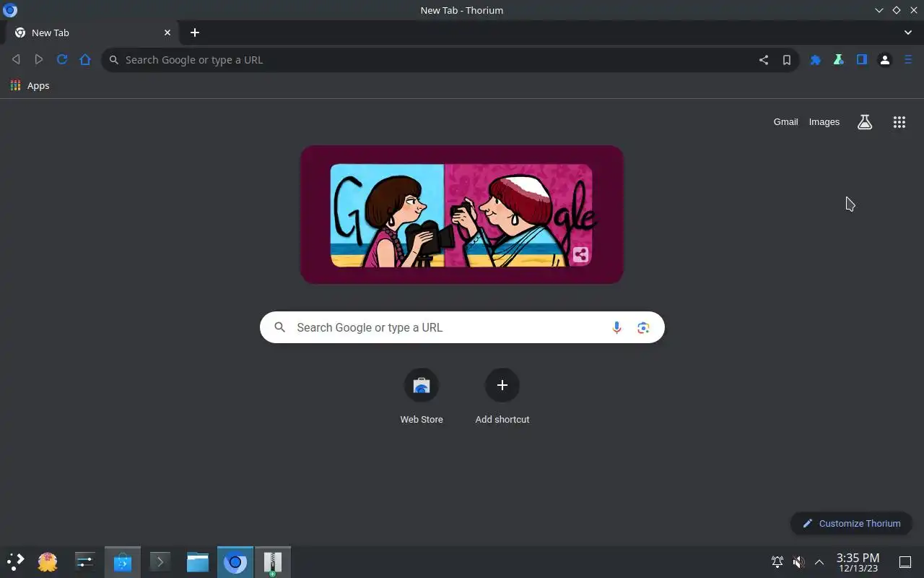Add a new shortcut tile

point(502,397)
